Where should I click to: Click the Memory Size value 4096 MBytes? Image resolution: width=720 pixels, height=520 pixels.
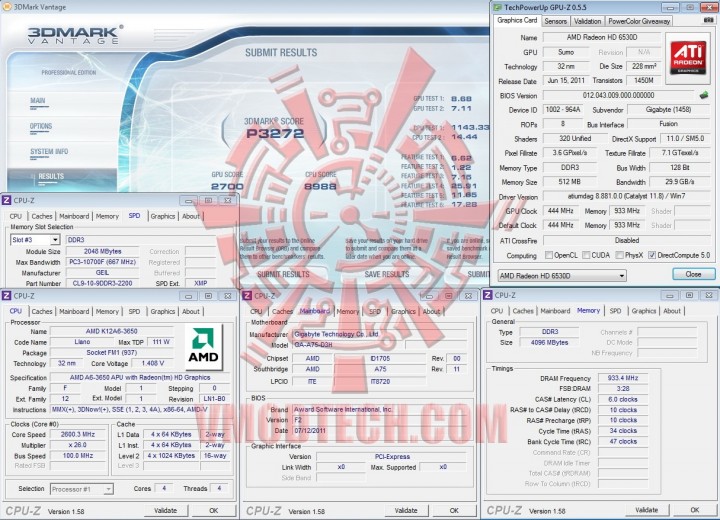(x=550, y=342)
